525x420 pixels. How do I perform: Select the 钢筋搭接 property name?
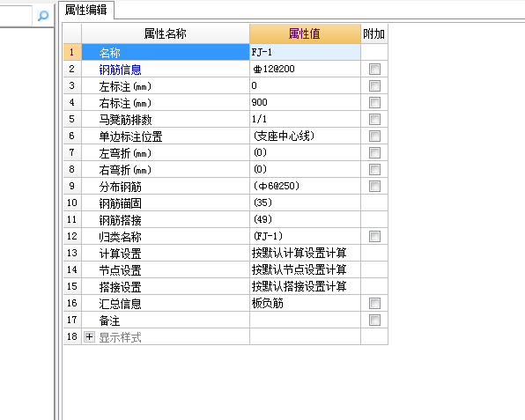[x=120, y=220]
